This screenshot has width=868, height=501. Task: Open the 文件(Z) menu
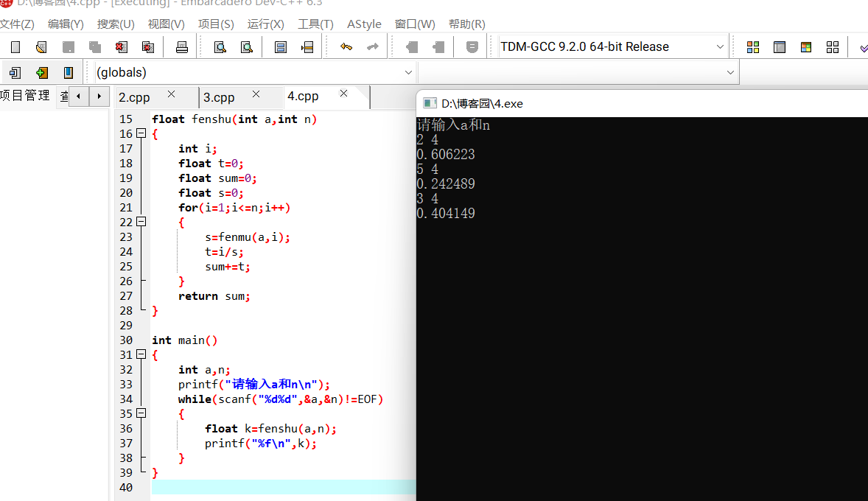17,24
